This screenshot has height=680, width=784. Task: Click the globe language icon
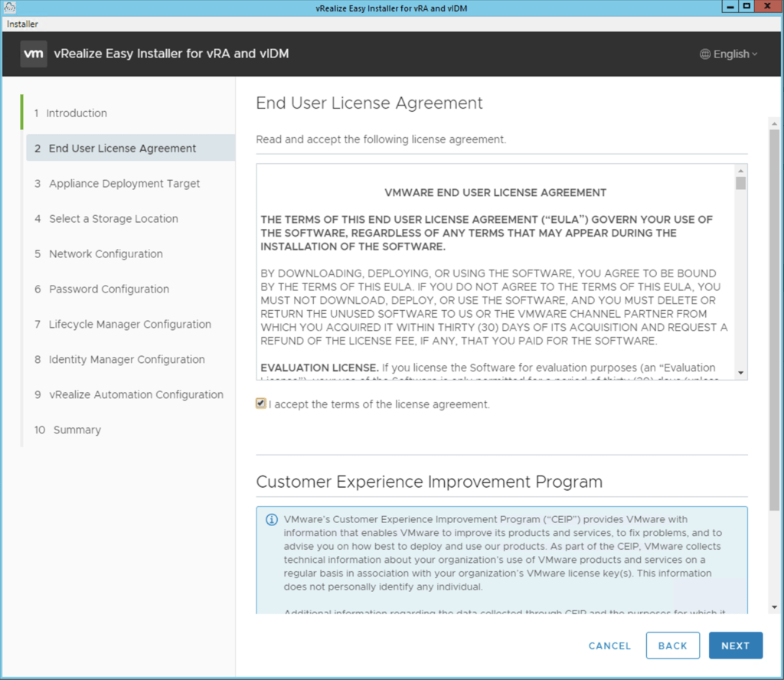tap(704, 54)
